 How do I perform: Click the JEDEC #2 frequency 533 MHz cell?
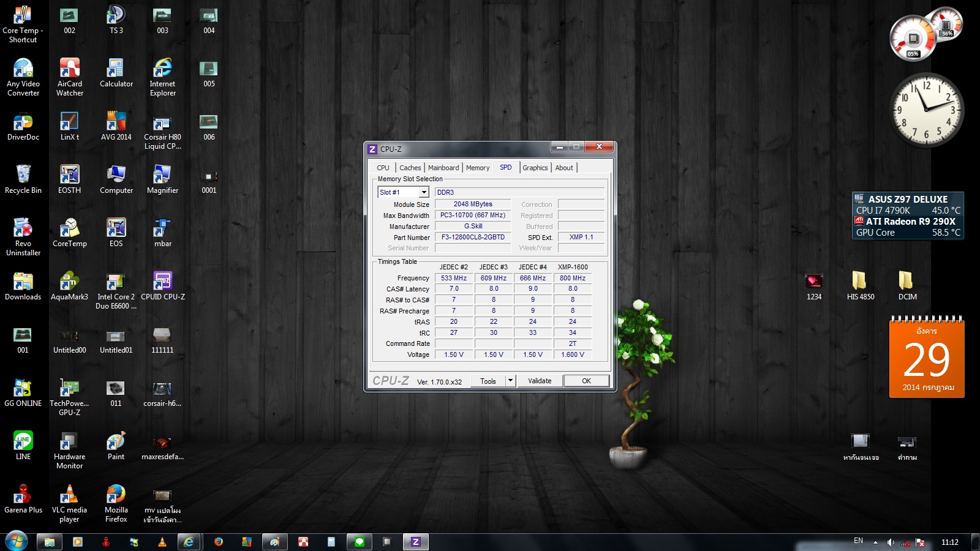454,278
